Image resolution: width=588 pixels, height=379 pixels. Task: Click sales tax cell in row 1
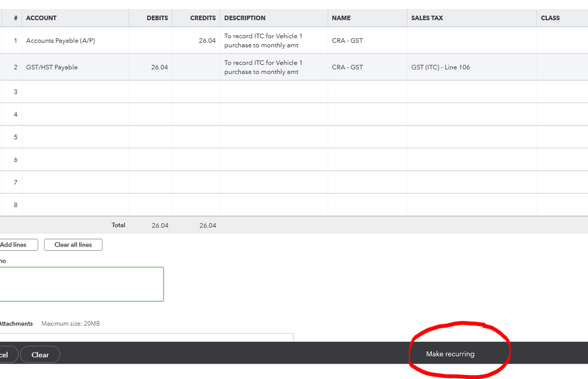[471, 41]
